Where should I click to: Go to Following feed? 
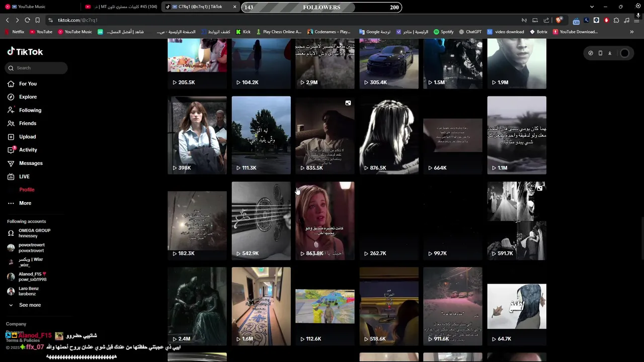(30, 110)
